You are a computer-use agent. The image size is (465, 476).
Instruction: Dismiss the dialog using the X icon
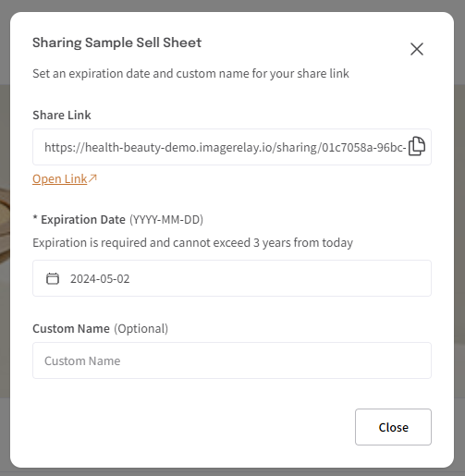coord(417,49)
